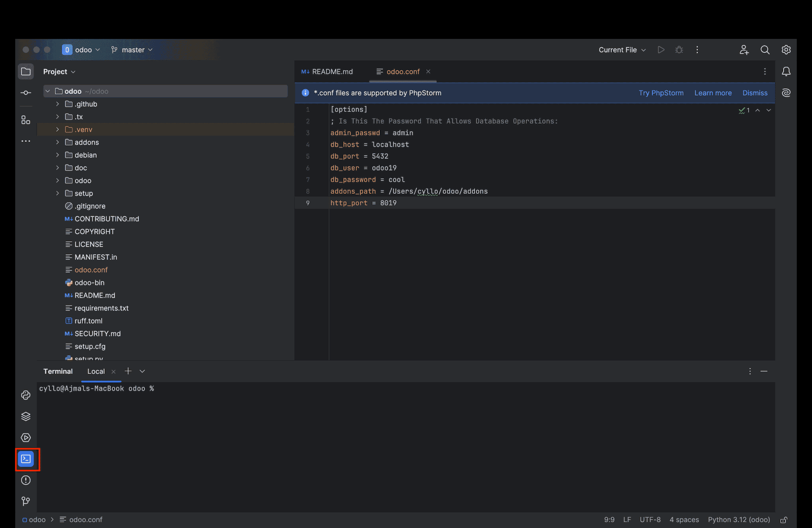Open the Python Console tool icon
Viewport: 812px width, 528px height.
coord(26,395)
